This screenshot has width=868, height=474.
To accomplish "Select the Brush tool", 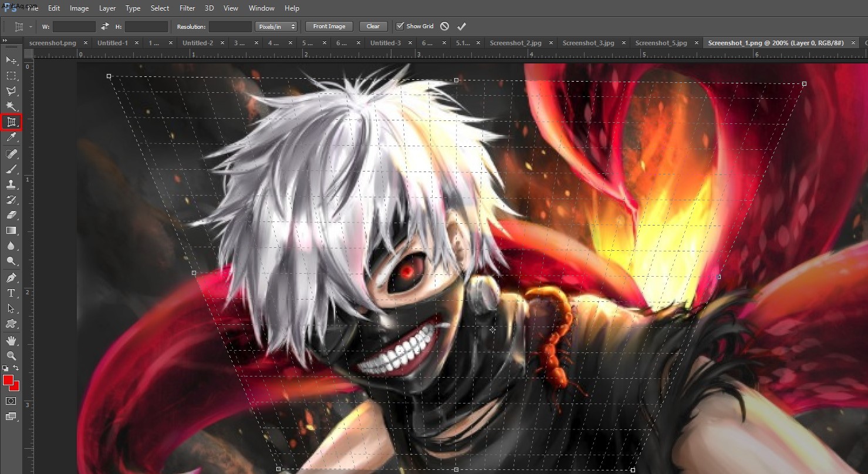I will click(x=11, y=169).
